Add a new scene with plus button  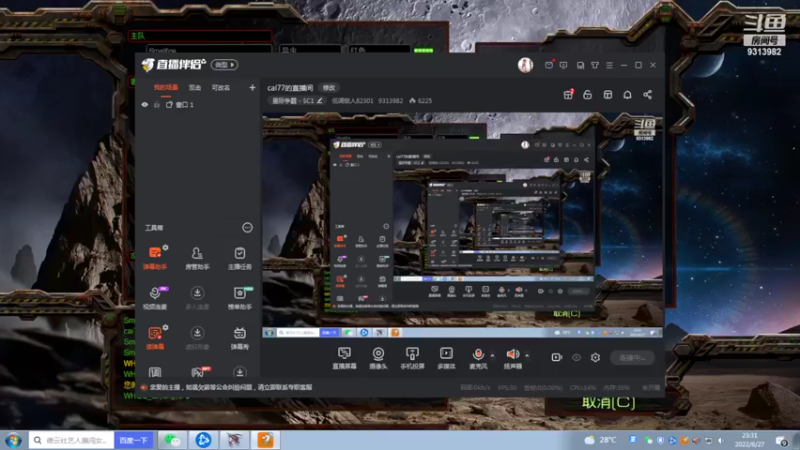click(252, 88)
